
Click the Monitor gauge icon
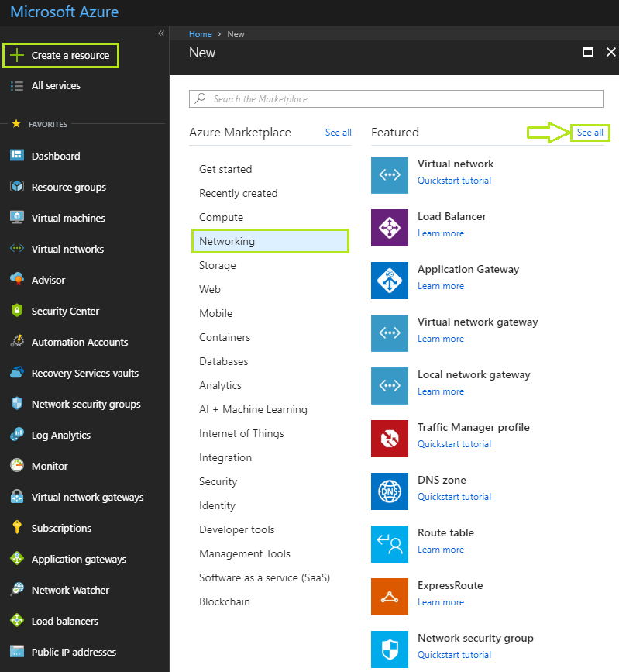[17, 465]
